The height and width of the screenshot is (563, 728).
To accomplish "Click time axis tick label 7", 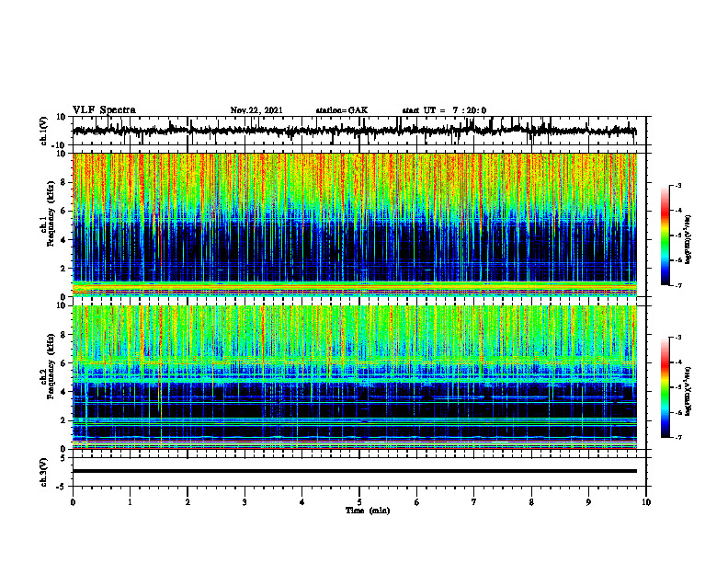I will [474, 502].
